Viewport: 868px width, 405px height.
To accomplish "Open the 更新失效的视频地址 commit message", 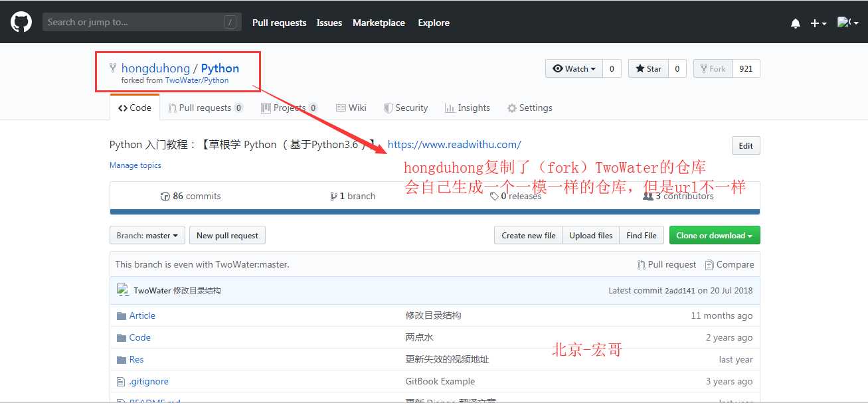I will click(447, 359).
